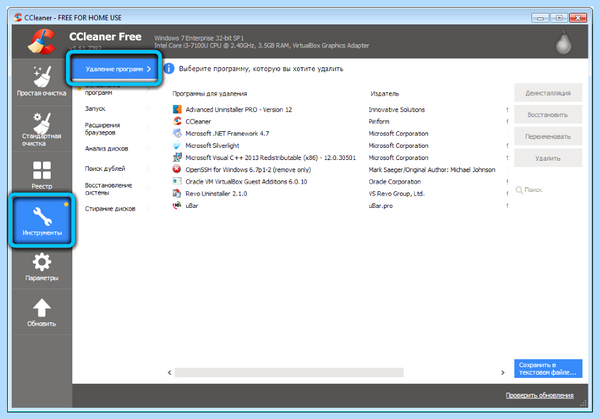
Task: Click Oracle VM VirtualBox Guest Additions icon
Action: 177,181
